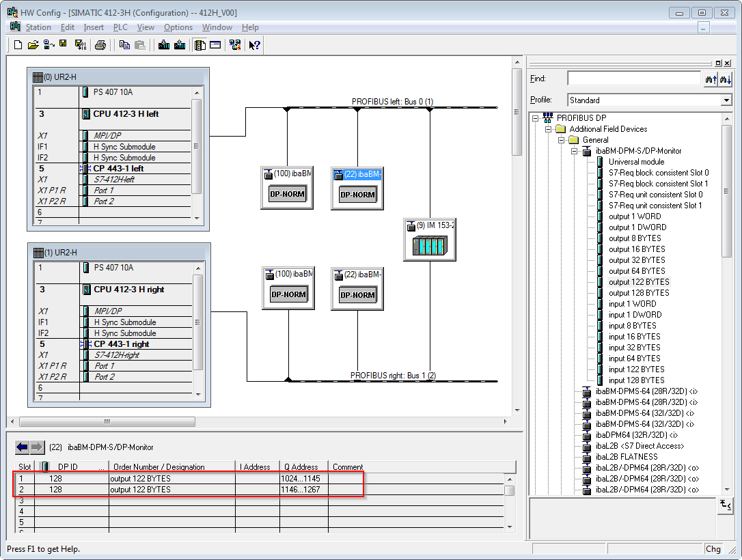Collapse the PROFIBUS DP tree node

point(536,118)
